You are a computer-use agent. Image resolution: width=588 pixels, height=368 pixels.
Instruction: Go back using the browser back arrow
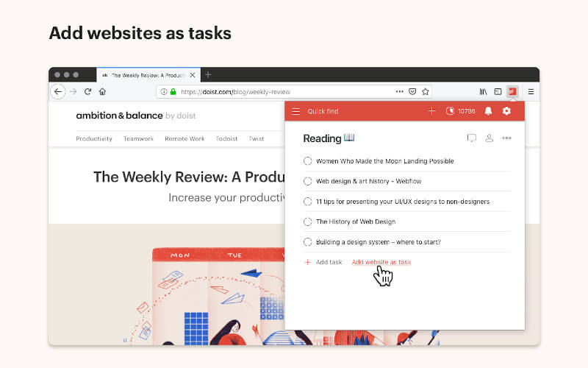(58, 91)
